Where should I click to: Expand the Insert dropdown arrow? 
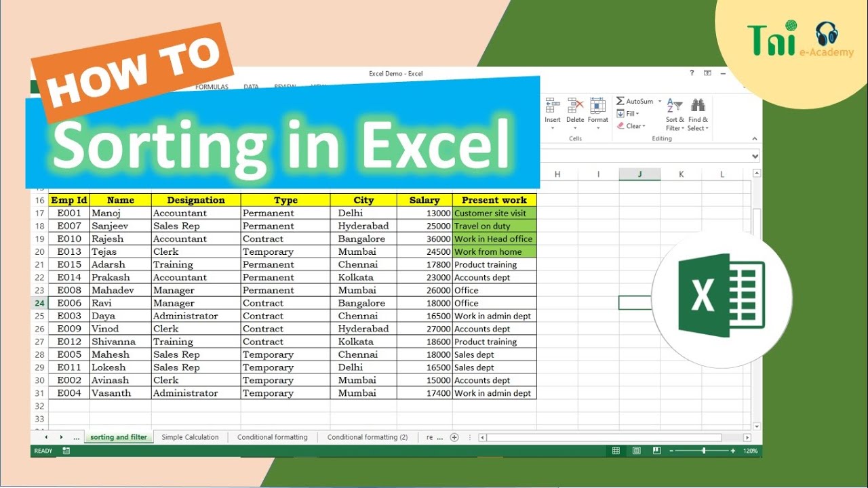552,129
